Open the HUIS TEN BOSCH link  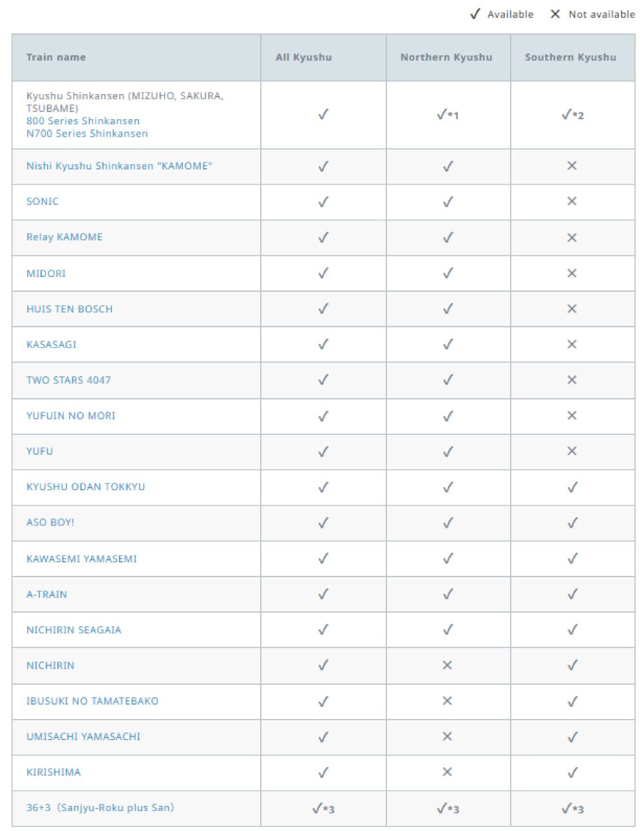70,309
